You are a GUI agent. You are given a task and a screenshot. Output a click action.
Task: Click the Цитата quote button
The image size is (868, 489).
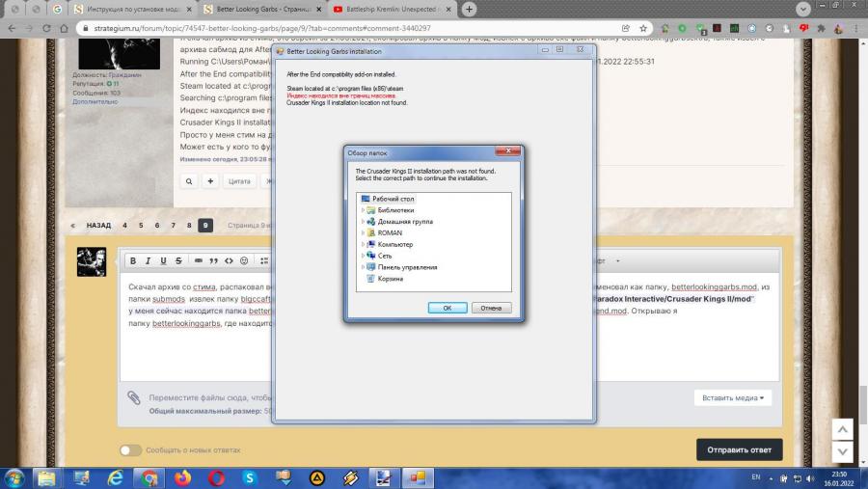coord(239,181)
